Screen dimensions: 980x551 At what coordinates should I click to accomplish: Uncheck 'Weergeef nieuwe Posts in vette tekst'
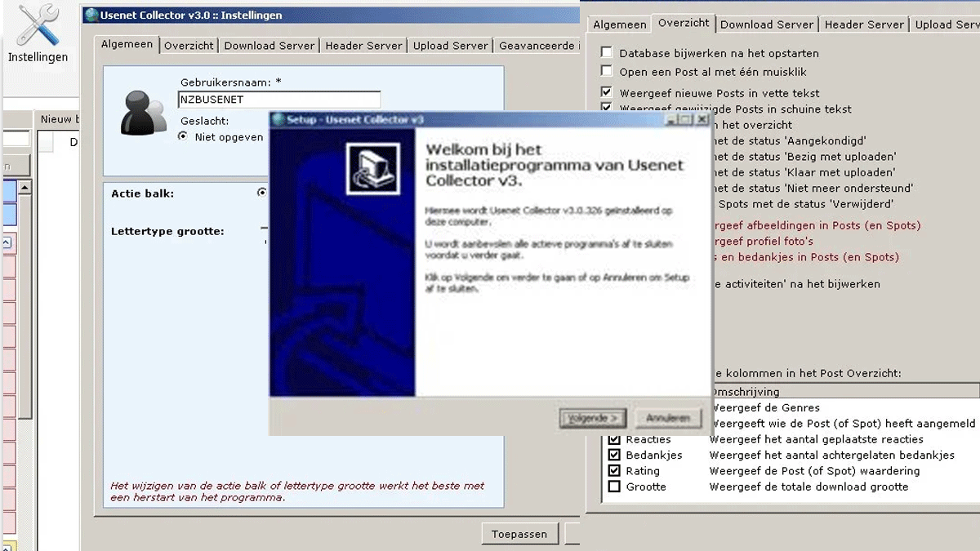tap(607, 93)
